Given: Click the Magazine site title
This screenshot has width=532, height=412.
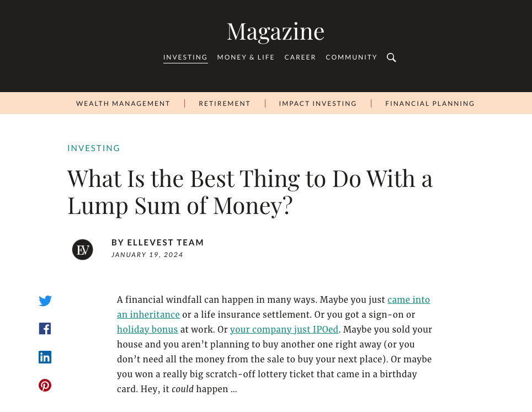Looking at the screenshot, I should point(275,31).
